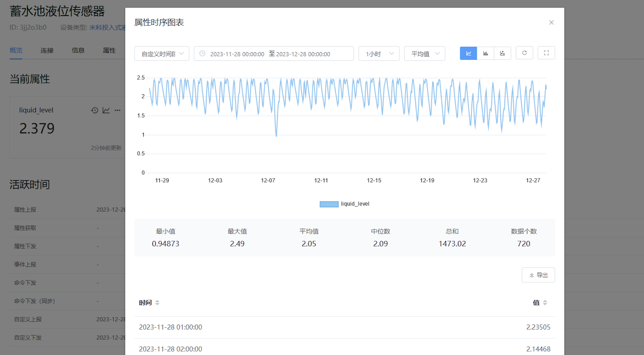Click the 12-07 x-axis label
Viewport: 644px width, 355px height.
[x=268, y=180]
